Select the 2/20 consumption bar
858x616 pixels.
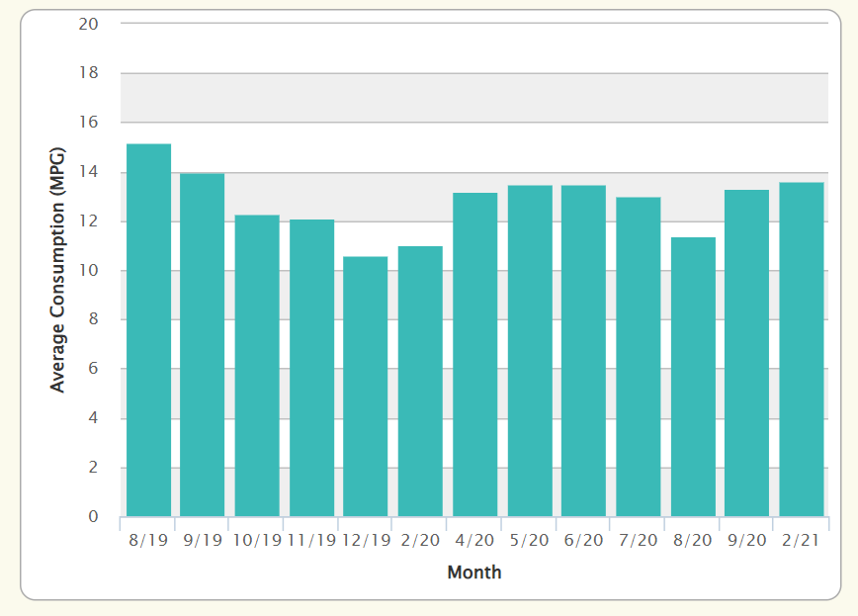[420, 381]
